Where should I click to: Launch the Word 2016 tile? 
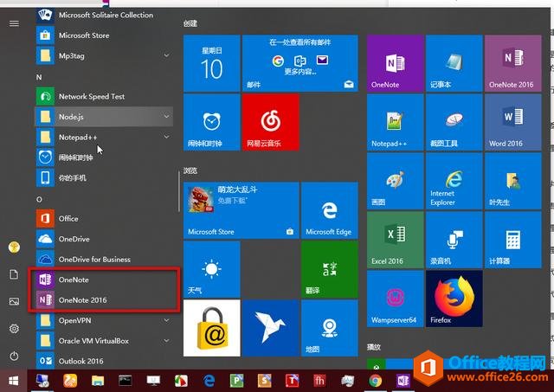[x=513, y=122]
